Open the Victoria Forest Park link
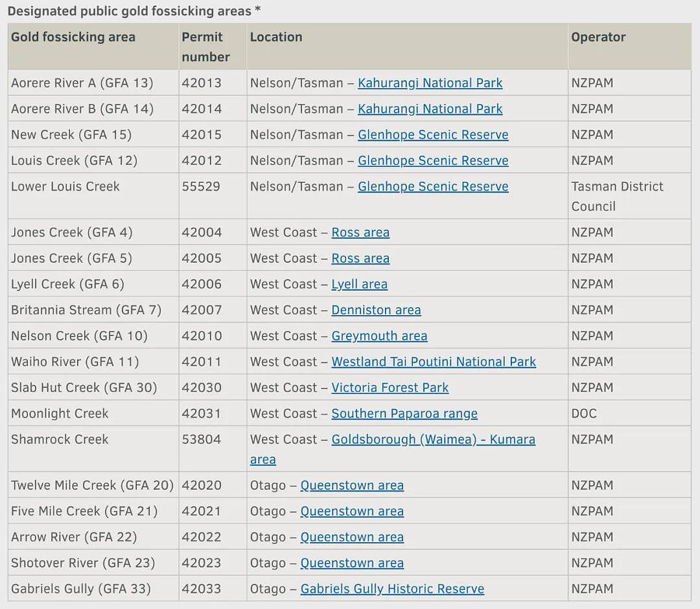The height and width of the screenshot is (609, 700). (390, 388)
